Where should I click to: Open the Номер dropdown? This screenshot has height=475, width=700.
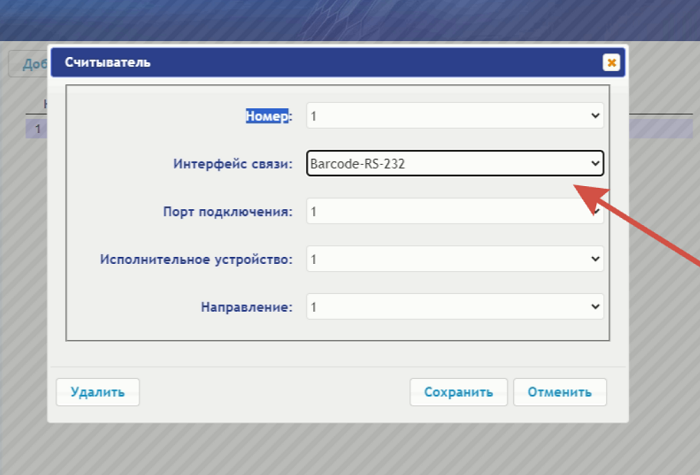tap(455, 116)
